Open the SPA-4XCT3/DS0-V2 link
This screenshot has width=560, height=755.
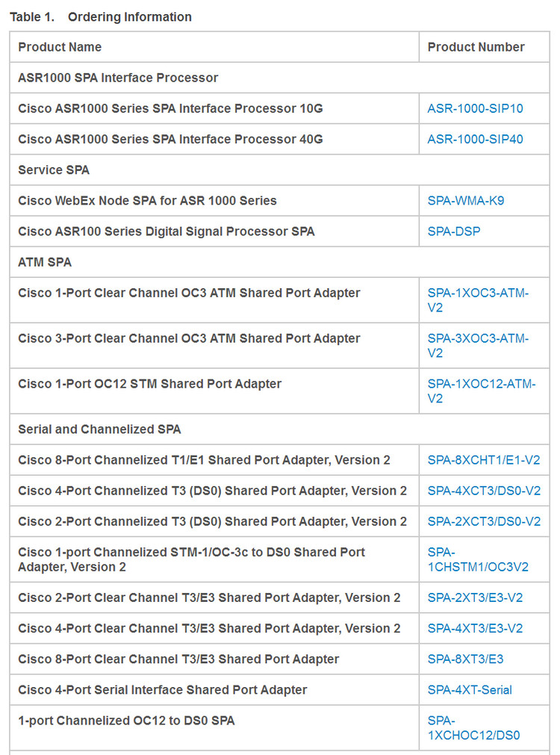click(484, 491)
